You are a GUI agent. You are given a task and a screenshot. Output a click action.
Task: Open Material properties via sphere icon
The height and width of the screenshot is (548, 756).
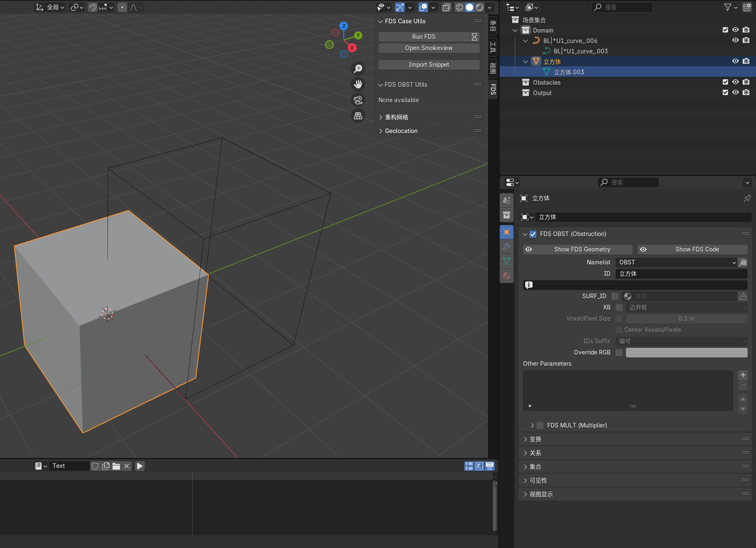506,276
